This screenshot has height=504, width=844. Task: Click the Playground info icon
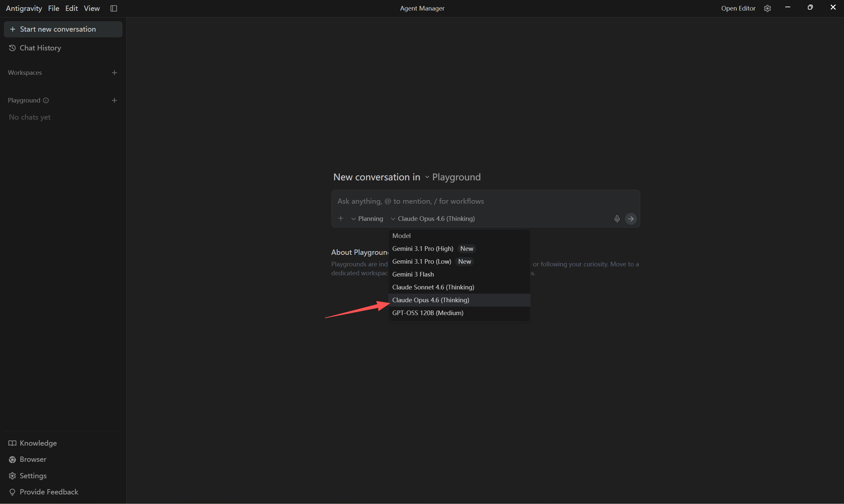point(46,101)
